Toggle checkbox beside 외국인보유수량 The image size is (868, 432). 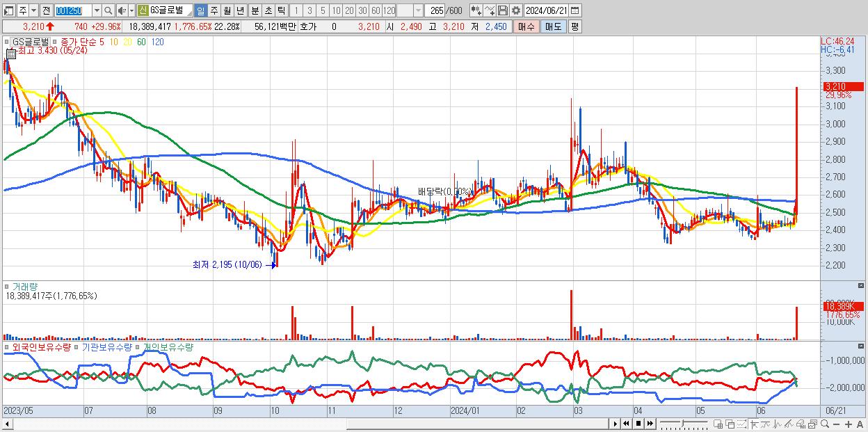[7, 347]
